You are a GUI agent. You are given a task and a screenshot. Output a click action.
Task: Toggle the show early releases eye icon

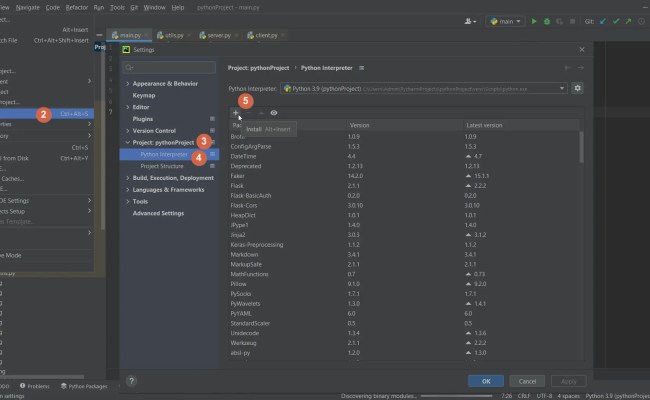pos(274,113)
